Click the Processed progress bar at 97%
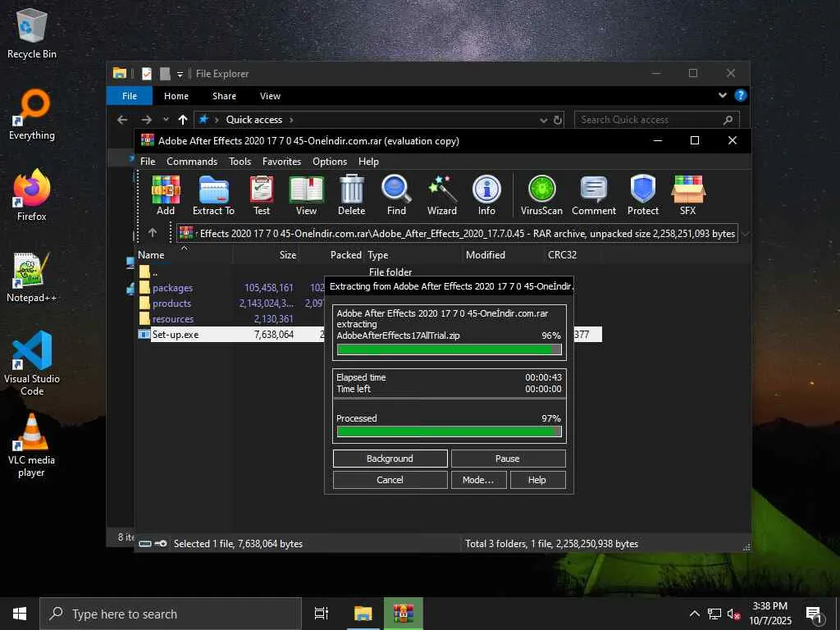The height and width of the screenshot is (630, 840). pyautogui.click(x=449, y=431)
